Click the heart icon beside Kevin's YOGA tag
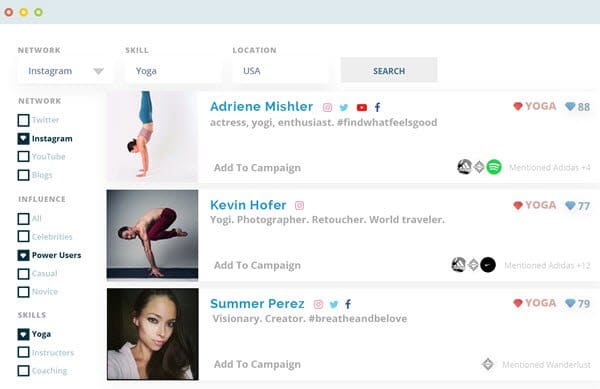Viewport: 600px width, 389px height. 518,205
